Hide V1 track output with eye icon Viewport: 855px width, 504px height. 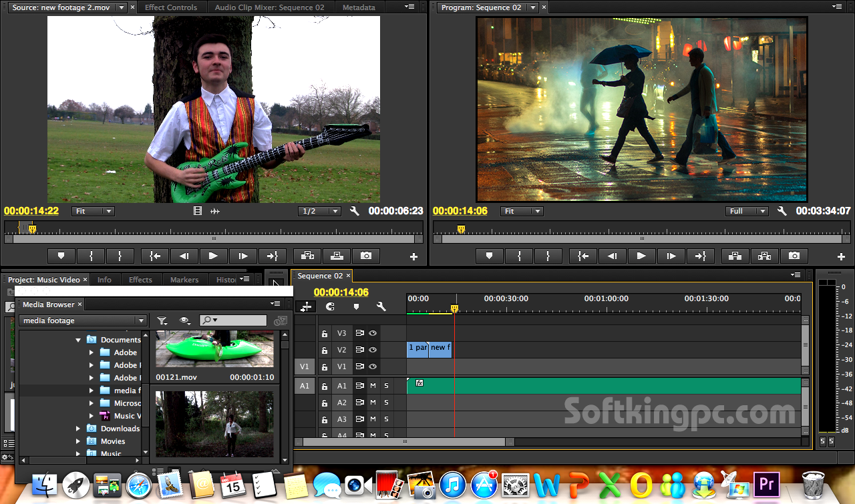point(373,366)
